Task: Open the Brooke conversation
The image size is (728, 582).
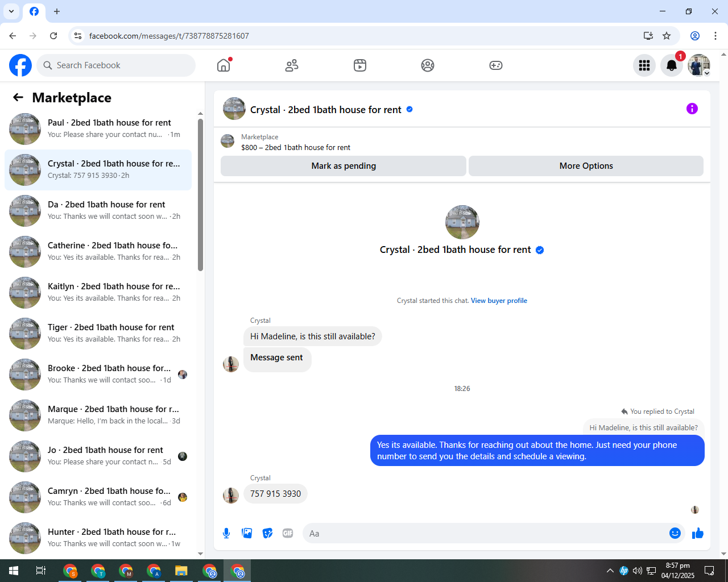Action: (x=98, y=375)
